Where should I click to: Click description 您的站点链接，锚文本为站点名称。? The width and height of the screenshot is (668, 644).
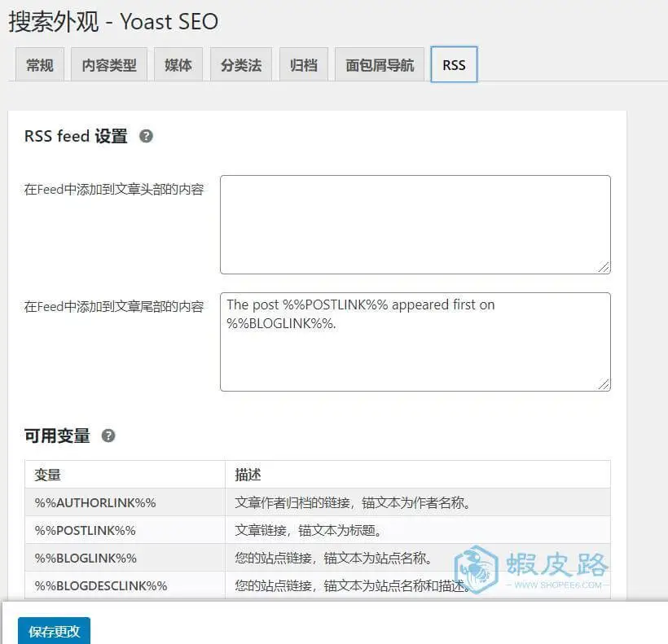[x=334, y=558]
